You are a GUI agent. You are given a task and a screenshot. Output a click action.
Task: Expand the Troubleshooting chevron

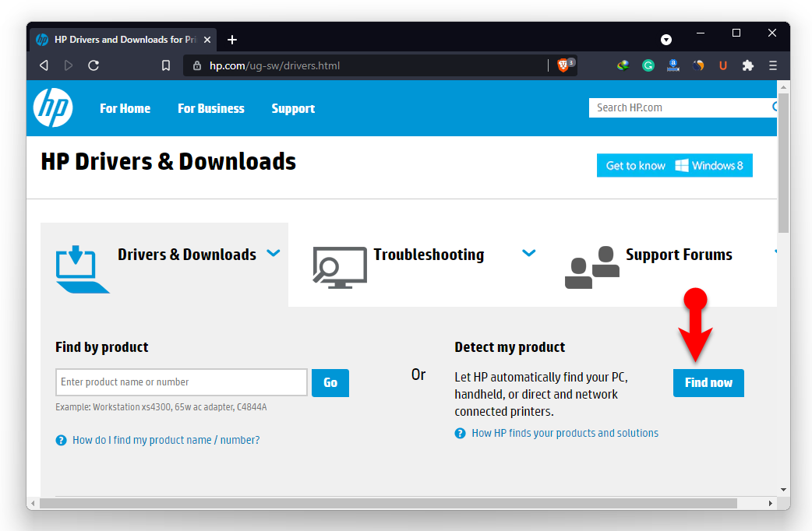click(529, 253)
